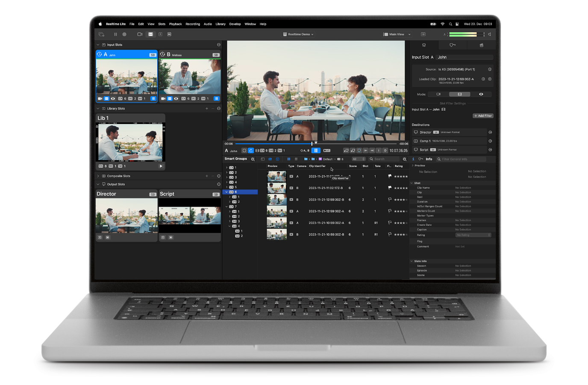This screenshot has height=385, width=588.
Task: Select Scene 6 in the Smart Groups tree
Action: pos(241,192)
